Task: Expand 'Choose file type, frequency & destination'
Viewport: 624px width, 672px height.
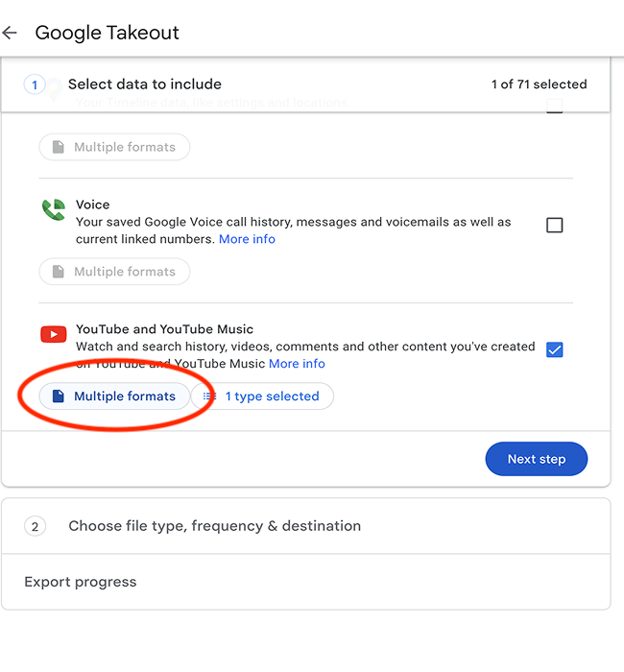Action: (x=214, y=526)
